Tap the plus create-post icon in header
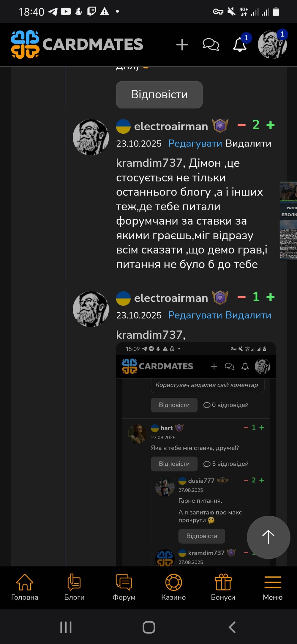Viewport: 297px width, 644px height. 182,45
